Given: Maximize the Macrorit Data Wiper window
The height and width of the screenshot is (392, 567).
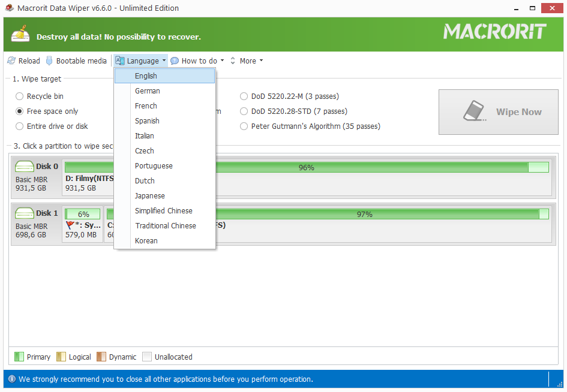Looking at the screenshot, I should click(x=532, y=8).
